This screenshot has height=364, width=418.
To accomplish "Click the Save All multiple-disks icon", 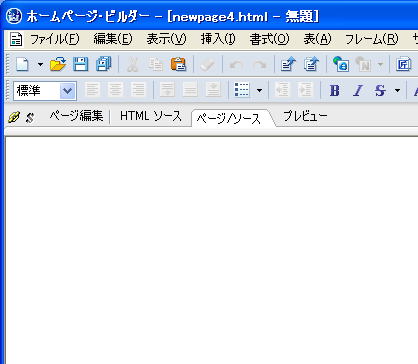I will click(104, 64).
